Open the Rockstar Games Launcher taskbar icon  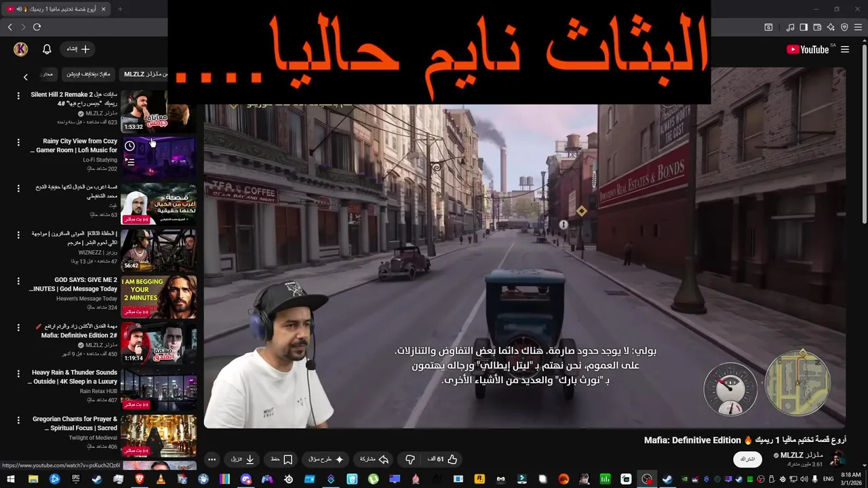click(x=479, y=479)
